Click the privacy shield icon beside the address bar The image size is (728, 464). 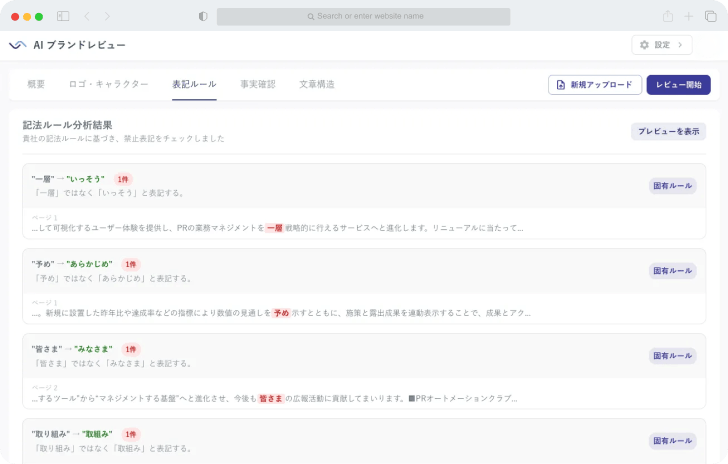pos(203,16)
